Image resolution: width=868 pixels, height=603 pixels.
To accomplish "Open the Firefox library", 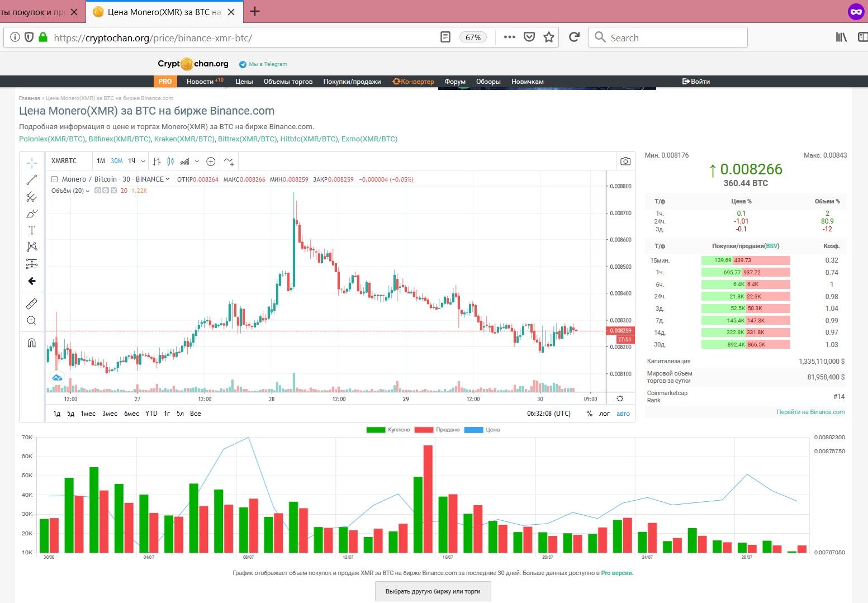I will (x=841, y=37).
